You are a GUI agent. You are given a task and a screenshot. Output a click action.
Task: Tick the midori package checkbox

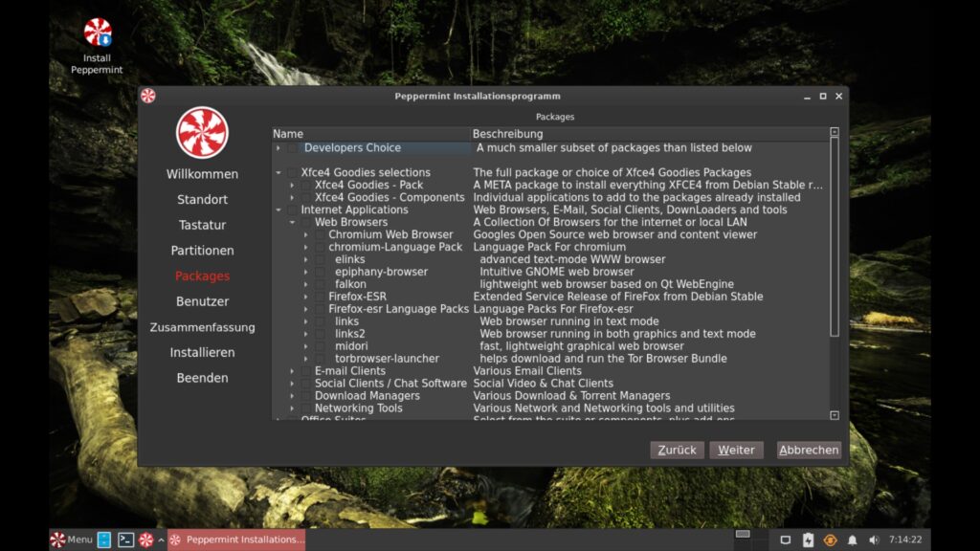pos(320,346)
